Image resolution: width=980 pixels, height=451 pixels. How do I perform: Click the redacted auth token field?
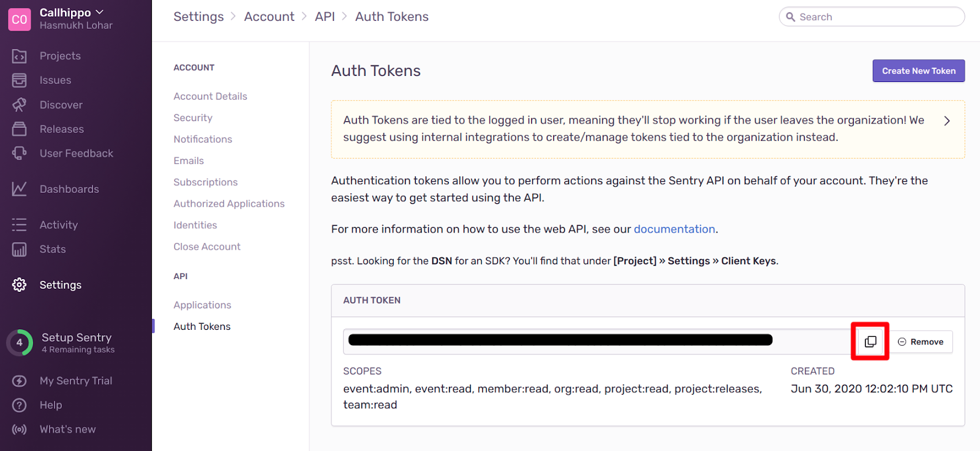pyautogui.click(x=597, y=341)
